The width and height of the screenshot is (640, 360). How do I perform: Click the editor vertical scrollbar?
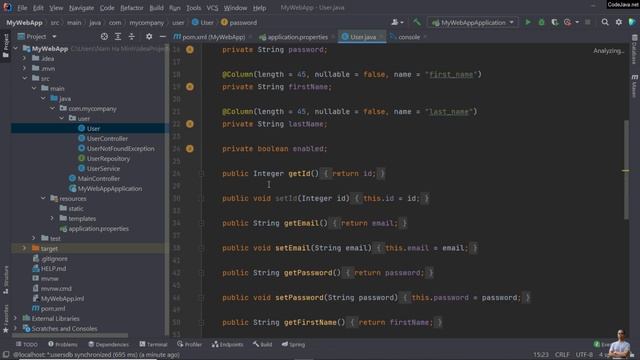[626, 169]
